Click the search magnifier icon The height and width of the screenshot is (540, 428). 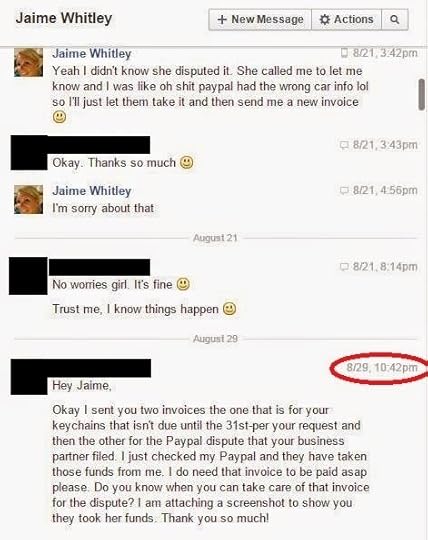pos(395,20)
